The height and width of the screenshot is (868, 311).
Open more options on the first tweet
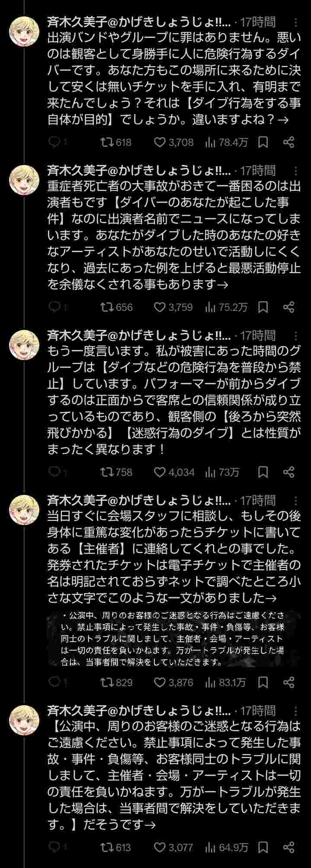click(296, 22)
